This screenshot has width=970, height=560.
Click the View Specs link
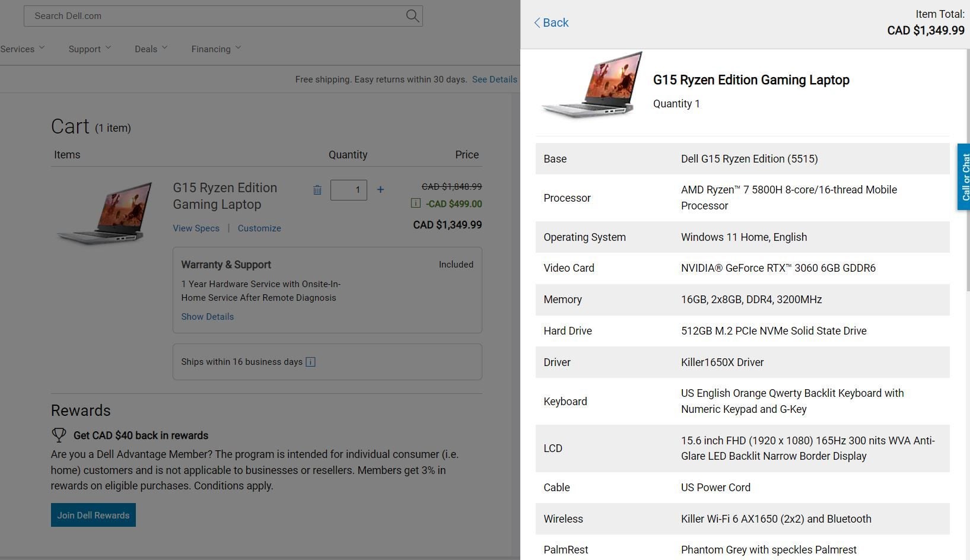(196, 228)
